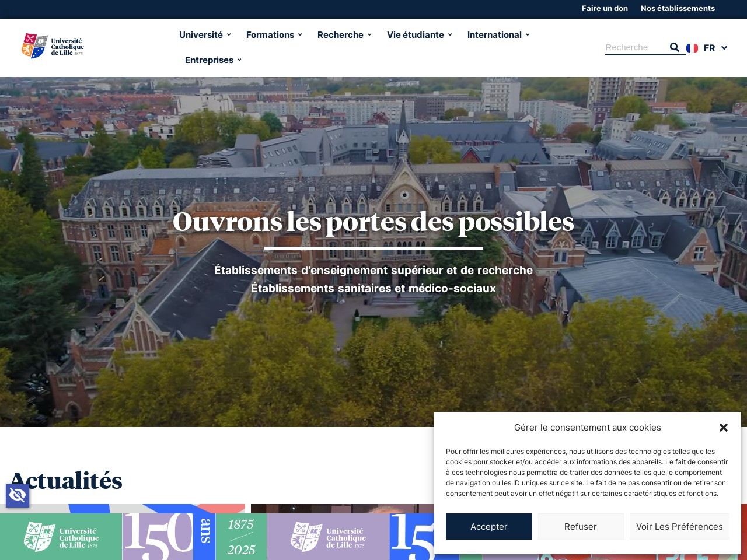This screenshot has height=560, width=747.
Task: Open the Université menu item
Action: click(201, 35)
